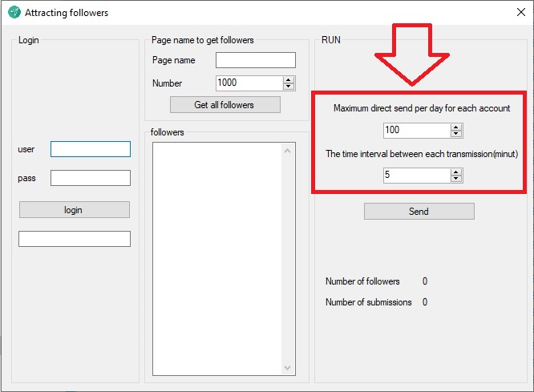Click the Number value field showing 1000

tap(248, 83)
